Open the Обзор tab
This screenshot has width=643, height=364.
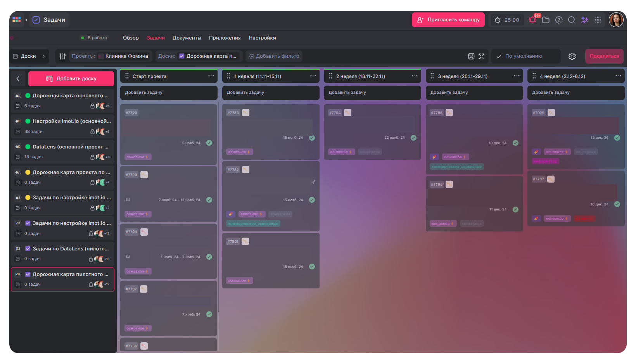click(x=131, y=38)
